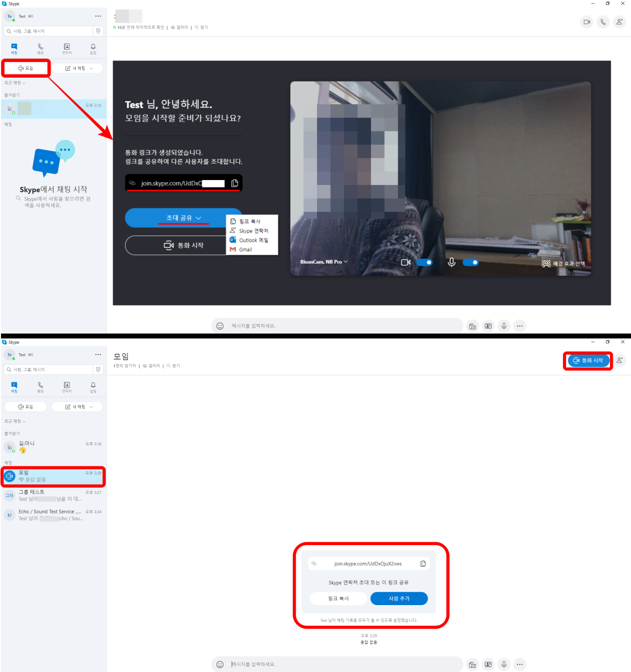Open 갤러리 link in 모임 chat window header
The width and height of the screenshot is (631, 672).
coord(152,366)
